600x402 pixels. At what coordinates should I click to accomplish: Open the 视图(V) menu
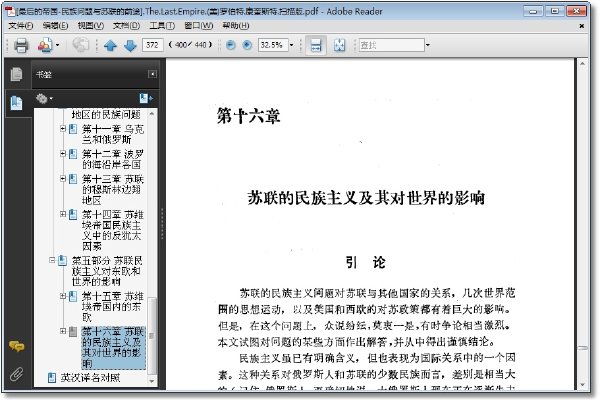point(90,26)
